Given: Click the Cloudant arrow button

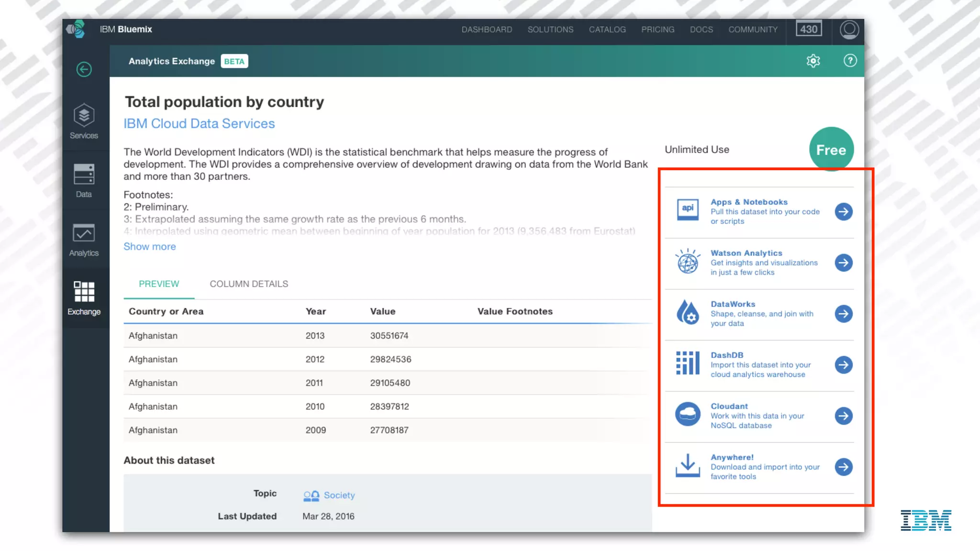Looking at the screenshot, I should [x=844, y=416].
